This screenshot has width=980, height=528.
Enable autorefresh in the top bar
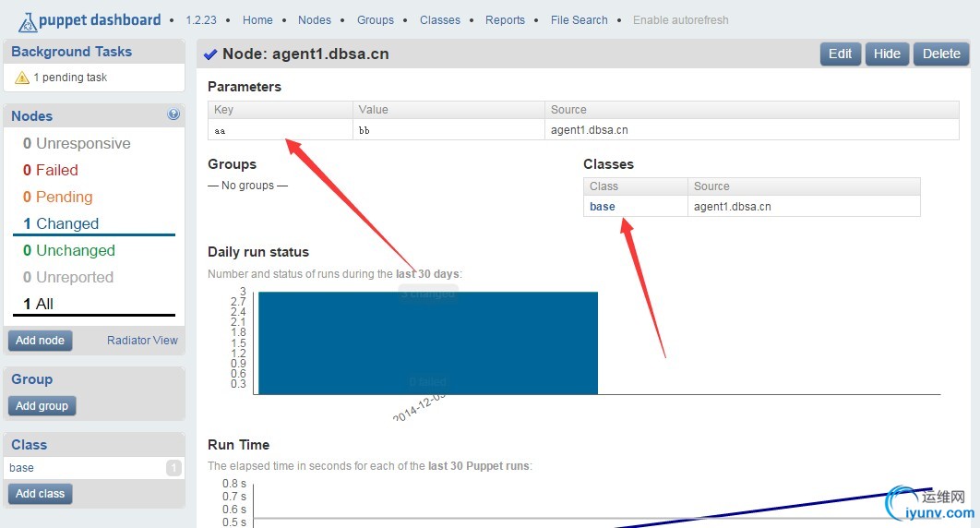681,20
